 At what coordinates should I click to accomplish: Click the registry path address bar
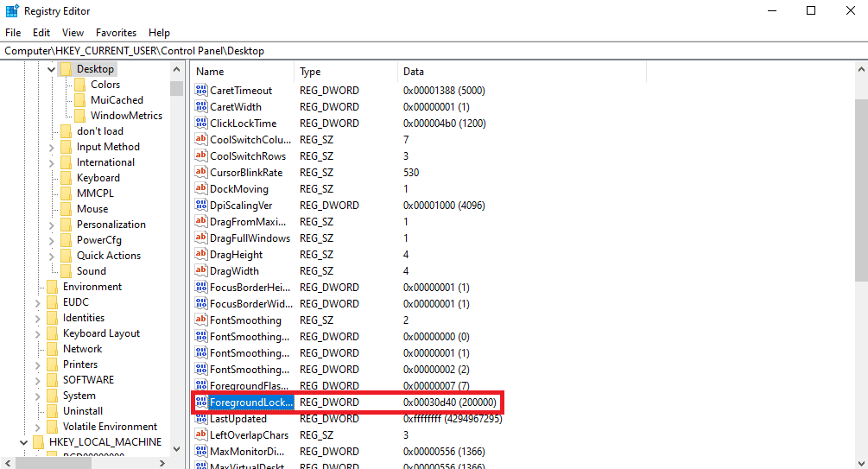point(434,50)
